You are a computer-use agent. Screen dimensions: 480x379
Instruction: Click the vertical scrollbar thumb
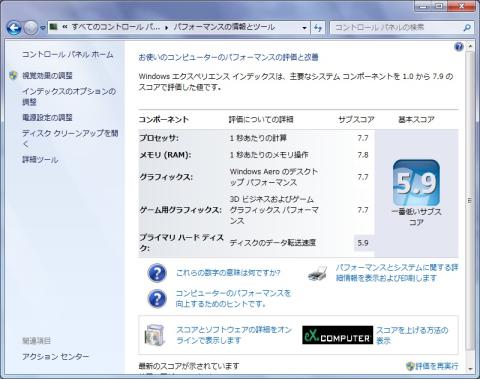(470, 200)
